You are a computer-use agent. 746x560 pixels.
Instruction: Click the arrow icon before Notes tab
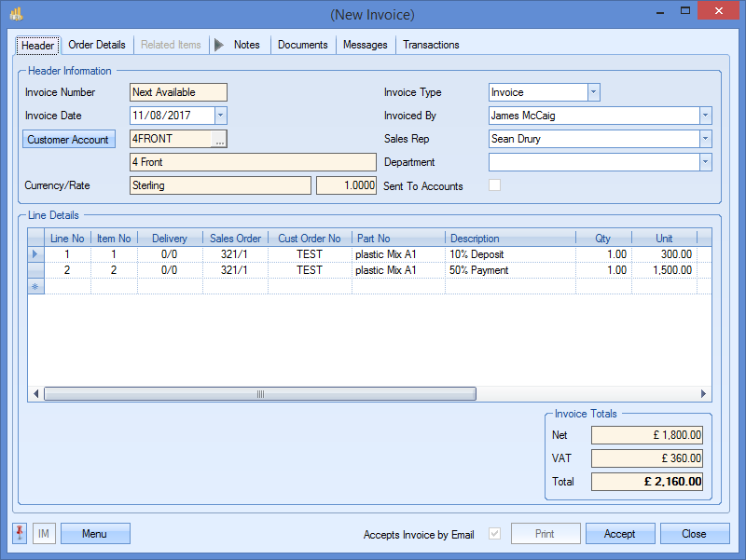click(x=218, y=45)
